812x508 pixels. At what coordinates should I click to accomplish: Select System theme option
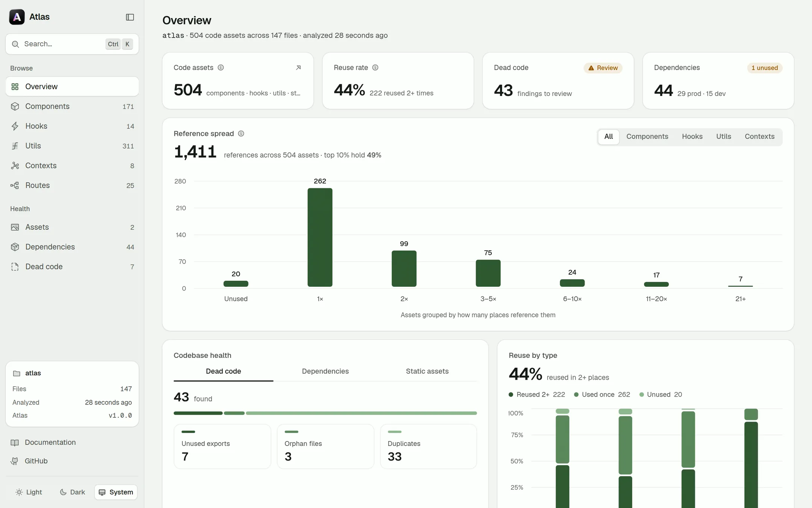[116, 492]
